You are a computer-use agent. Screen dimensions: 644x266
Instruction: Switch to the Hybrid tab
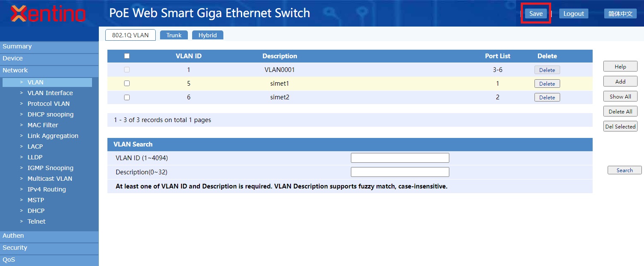[208, 35]
